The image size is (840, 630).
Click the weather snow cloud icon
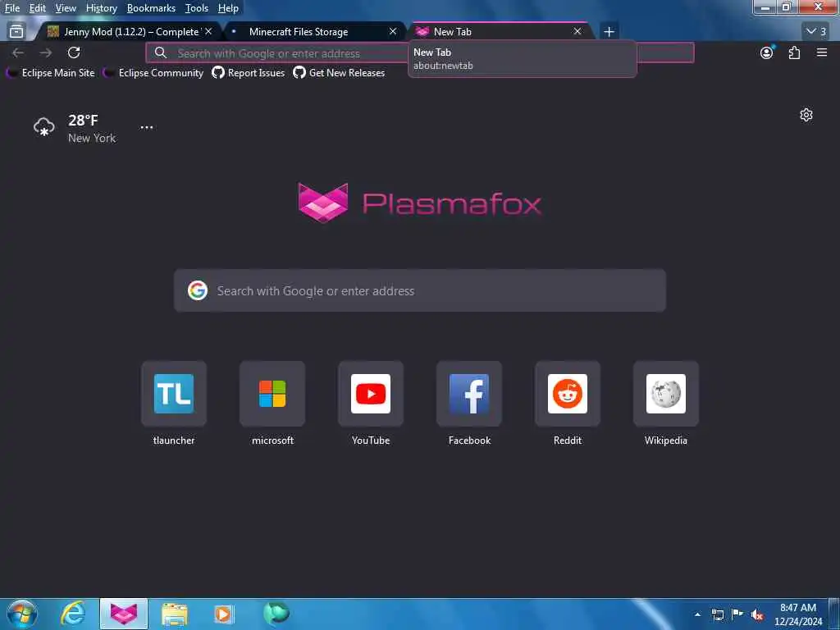click(44, 127)
